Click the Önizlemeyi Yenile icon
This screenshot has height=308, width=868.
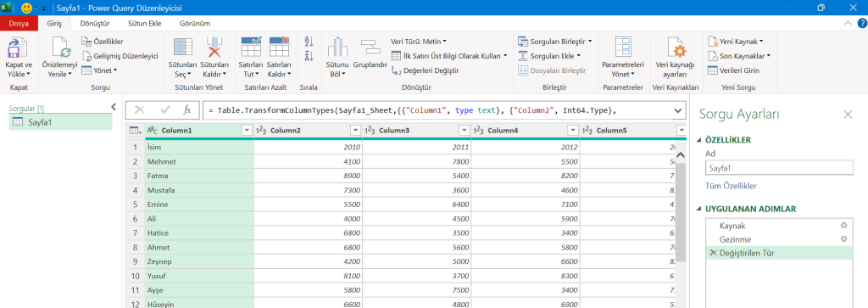61,48
